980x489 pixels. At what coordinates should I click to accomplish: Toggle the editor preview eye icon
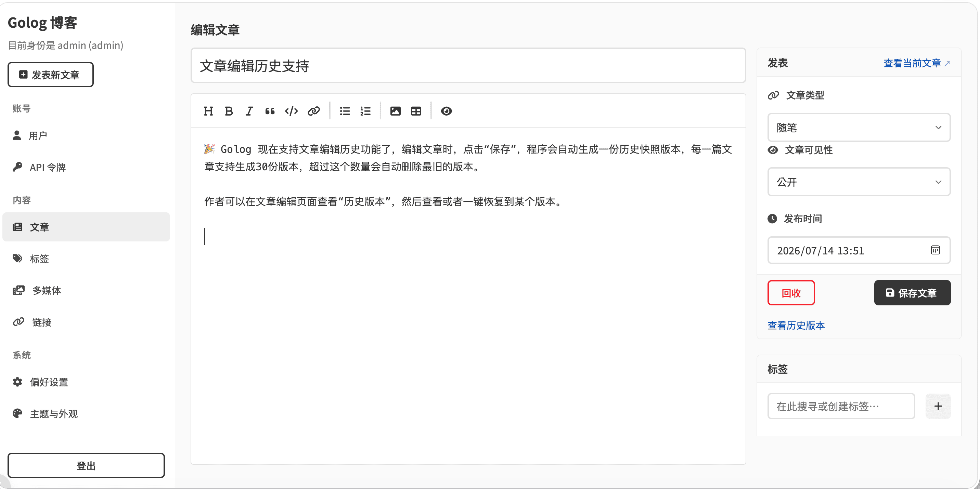(446, 111)
